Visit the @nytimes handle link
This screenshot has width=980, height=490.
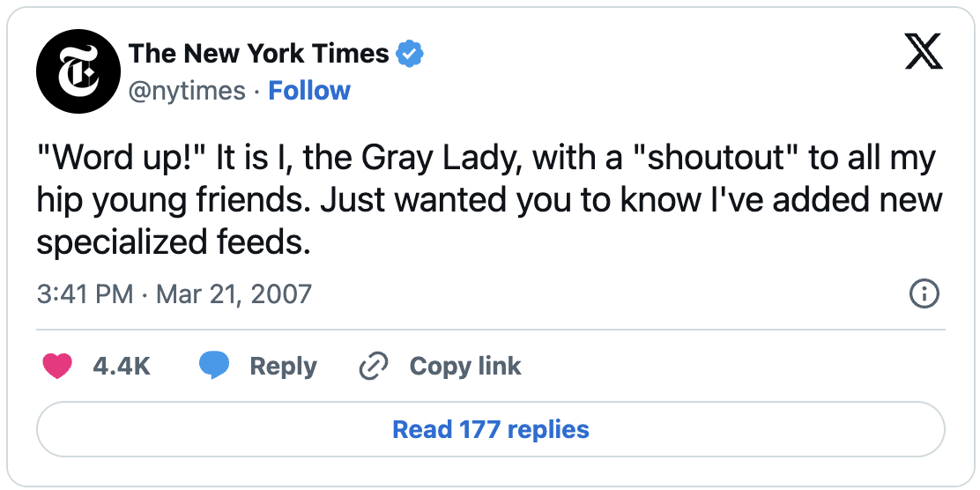(187, 91)
